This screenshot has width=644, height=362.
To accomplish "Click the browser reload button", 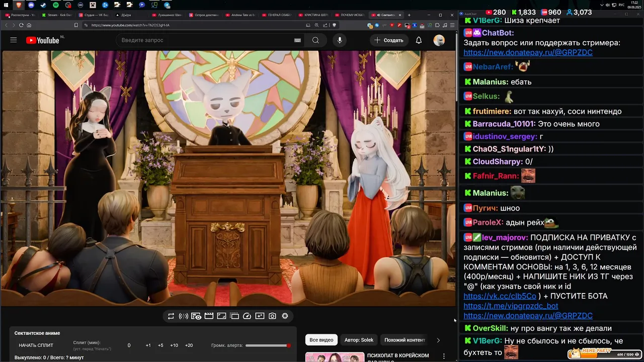I will click(21, 25).
